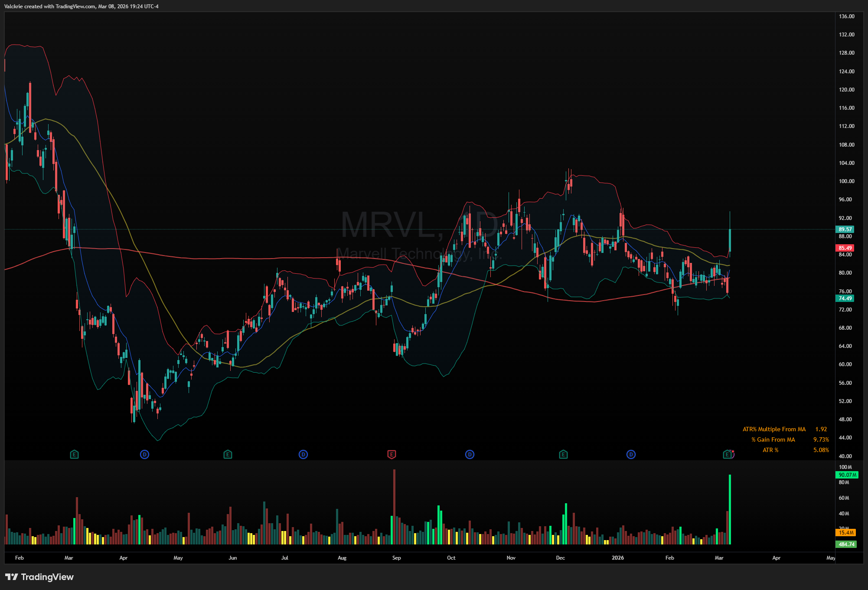Open the green earnings marker in December
The height and width of the screenshot is (590, 868).
[563, 455]
